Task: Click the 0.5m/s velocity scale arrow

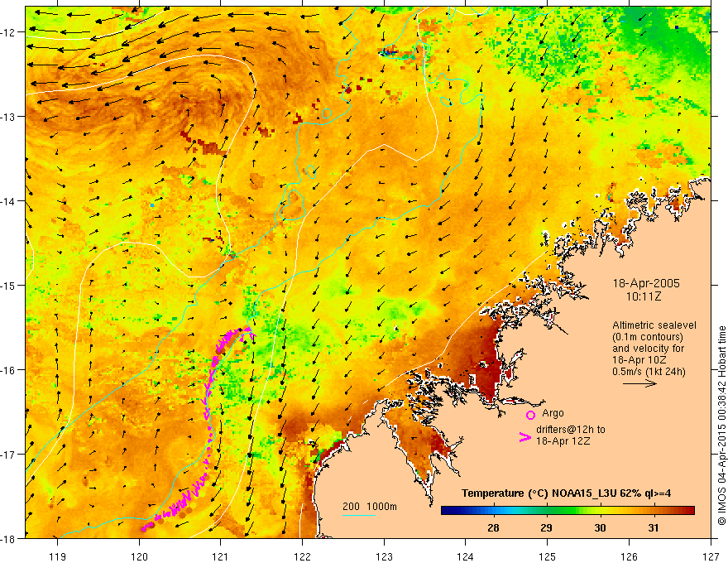Action: point(639,383)
